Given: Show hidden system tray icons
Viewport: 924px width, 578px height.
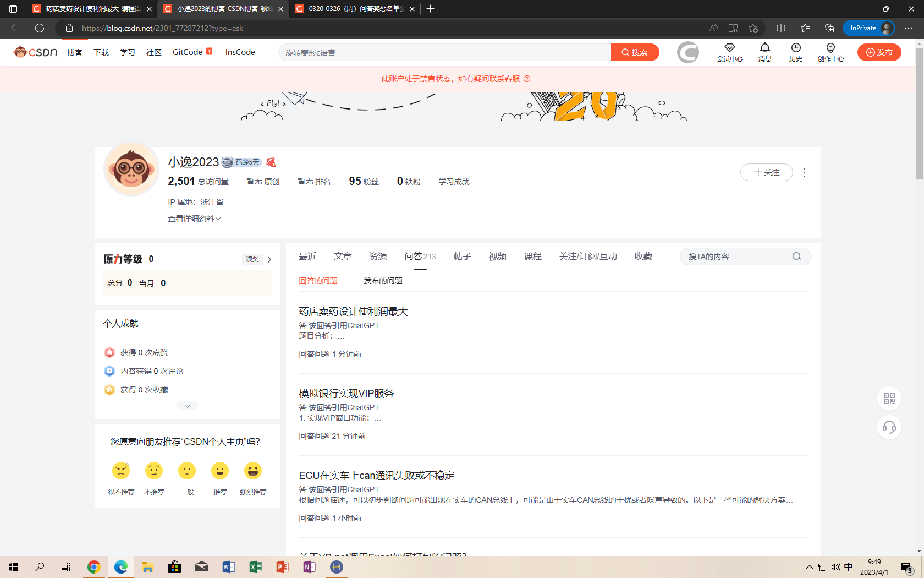Looking at the screenshot, I should tap(809, 567).
